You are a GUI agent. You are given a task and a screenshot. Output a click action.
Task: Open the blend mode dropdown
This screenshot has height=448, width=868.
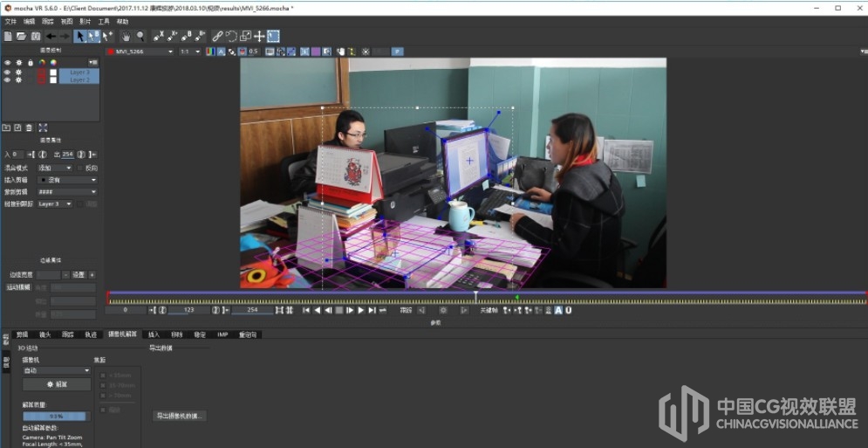click(55, 168)
